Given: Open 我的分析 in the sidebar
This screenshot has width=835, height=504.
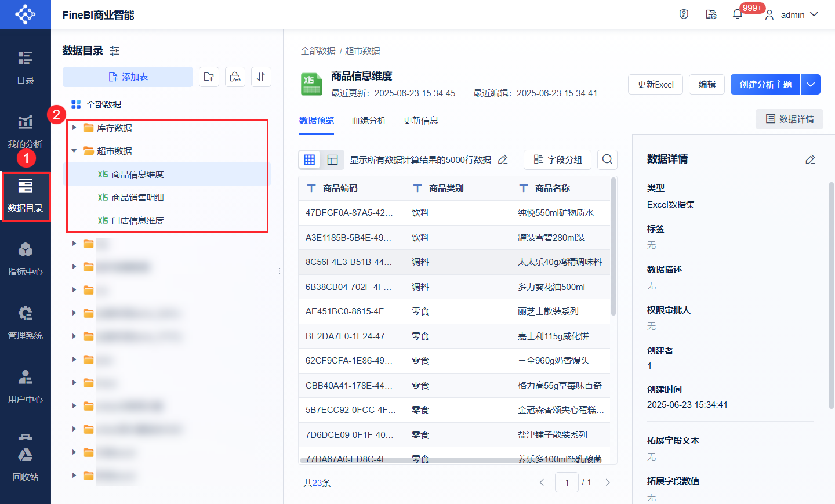Looking at the screenshot, I should coord(26,132).
